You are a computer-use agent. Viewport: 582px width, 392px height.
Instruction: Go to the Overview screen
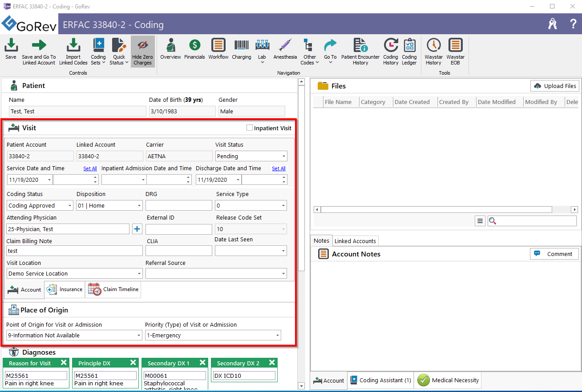[x=170, y=49]
